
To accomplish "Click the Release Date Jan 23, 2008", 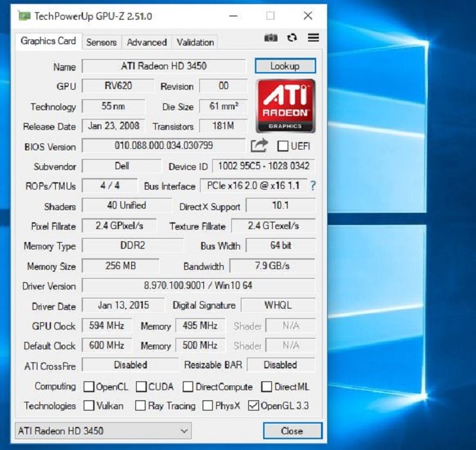I will (114, 126).
